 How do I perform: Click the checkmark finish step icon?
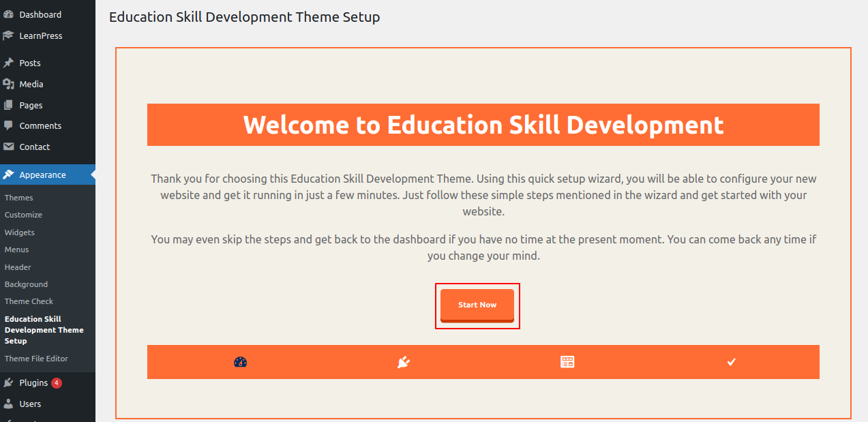[x=732, y=362]
